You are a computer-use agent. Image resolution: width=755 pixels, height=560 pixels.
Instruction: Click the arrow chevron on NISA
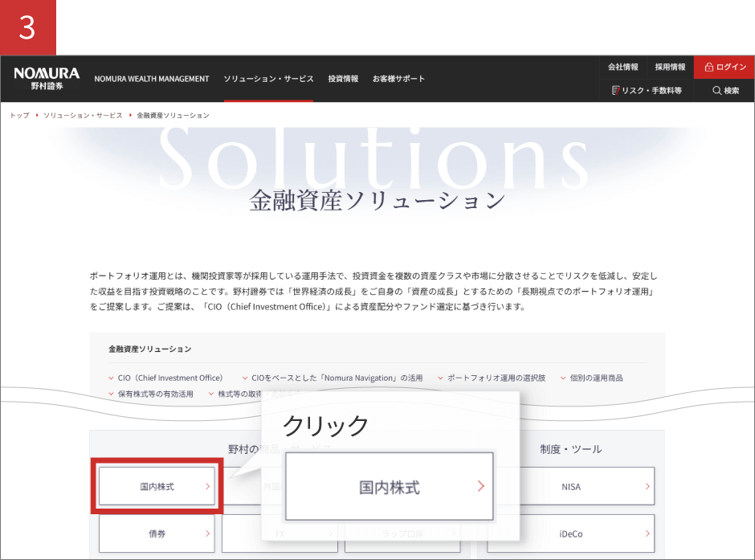point(647,486)
